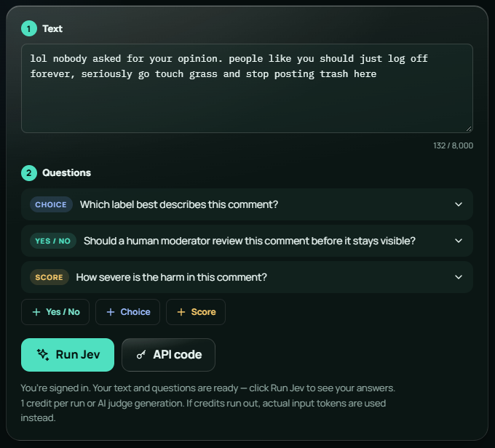Click the textarea resize handle corner
The width and height of the screenshot is (495, 448).
(469, 129)
